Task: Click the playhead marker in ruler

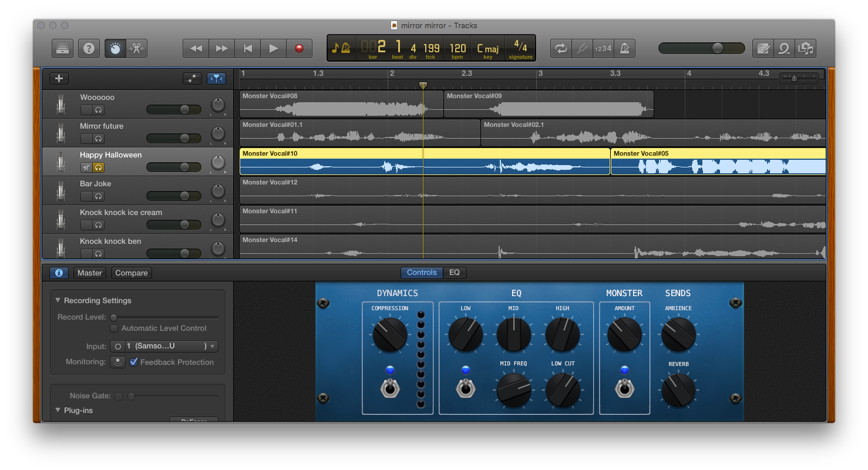Action: (x=423, y=86)
